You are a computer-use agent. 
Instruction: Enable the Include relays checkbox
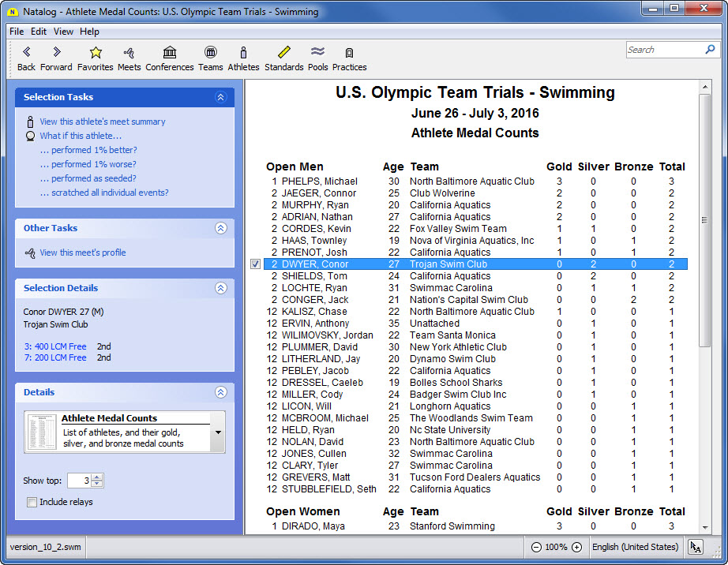coord(32,502)
